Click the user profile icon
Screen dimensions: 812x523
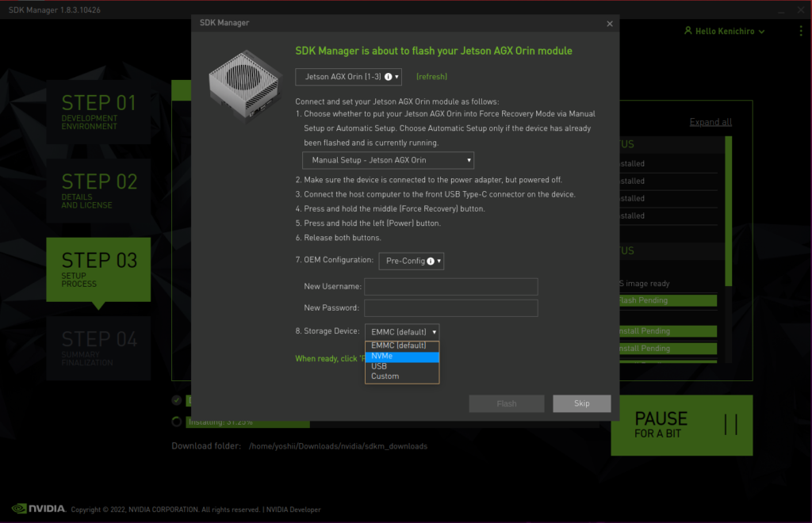coord(688,31)
